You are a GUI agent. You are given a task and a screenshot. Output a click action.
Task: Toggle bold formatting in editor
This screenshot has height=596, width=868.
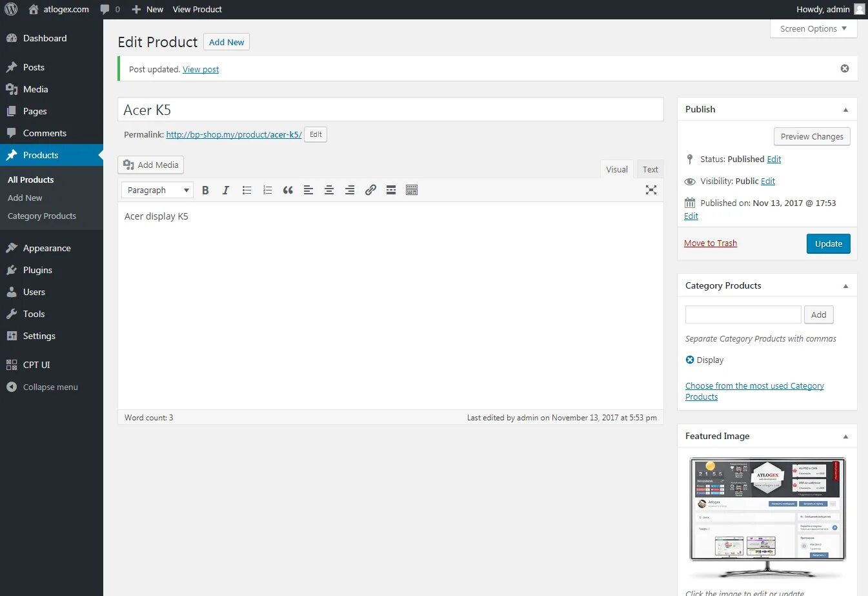point(205,190)
